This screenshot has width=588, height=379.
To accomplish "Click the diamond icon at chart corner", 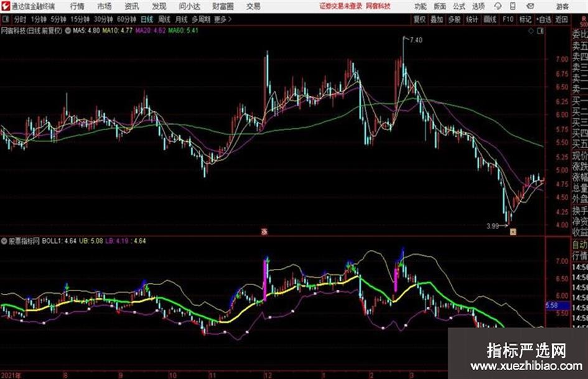I will [x=531, y=31].
